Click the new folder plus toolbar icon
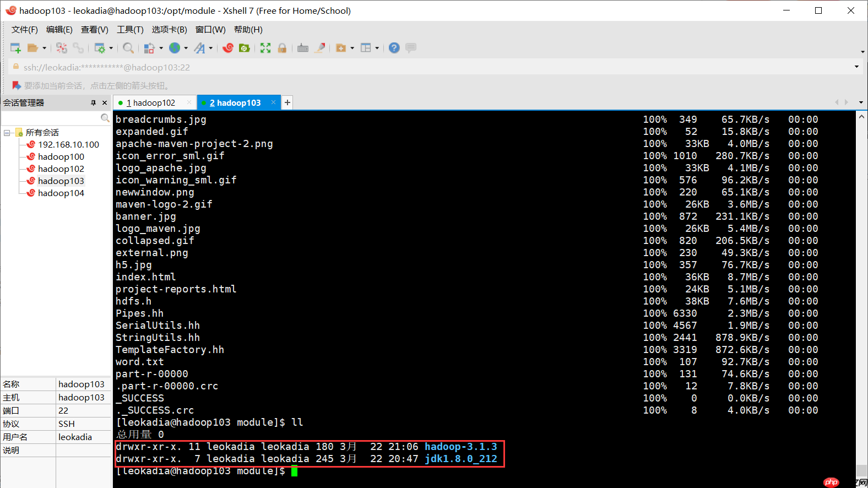 (341, 48)
